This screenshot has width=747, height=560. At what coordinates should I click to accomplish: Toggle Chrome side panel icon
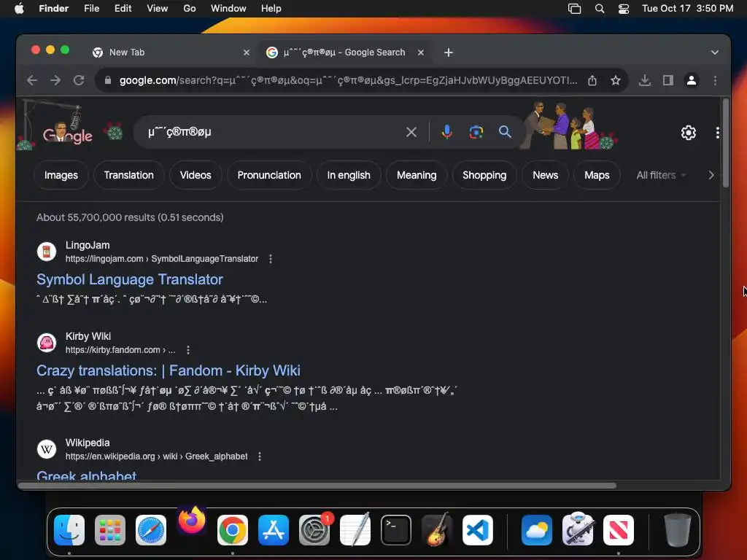pos(668,80)
